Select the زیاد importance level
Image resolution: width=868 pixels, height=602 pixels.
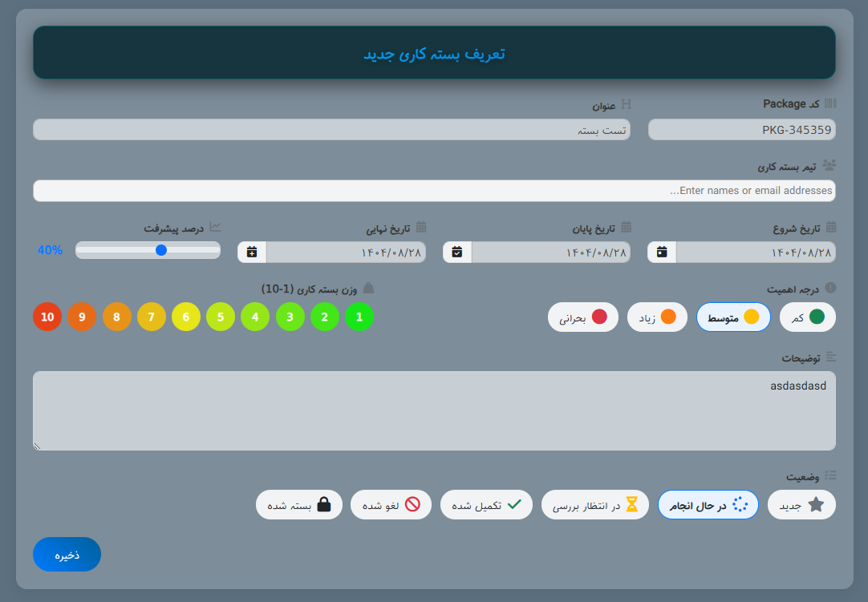[657, 317]
